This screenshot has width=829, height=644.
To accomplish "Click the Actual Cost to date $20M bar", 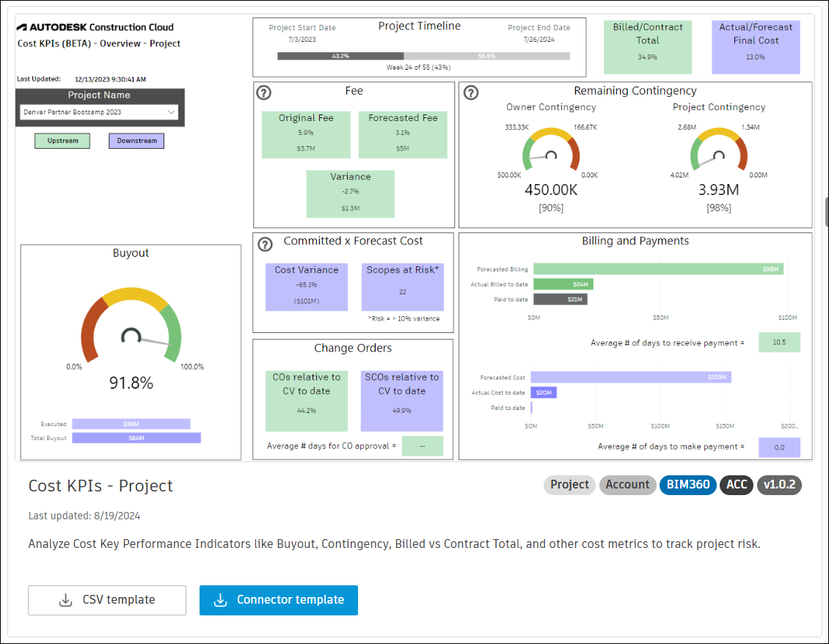I will (544, 392).
